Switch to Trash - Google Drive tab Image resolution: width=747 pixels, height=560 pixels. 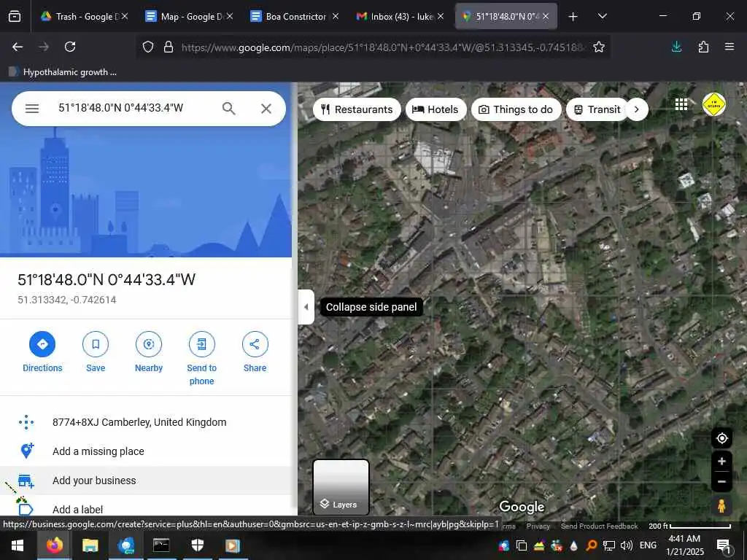(83, 16)
